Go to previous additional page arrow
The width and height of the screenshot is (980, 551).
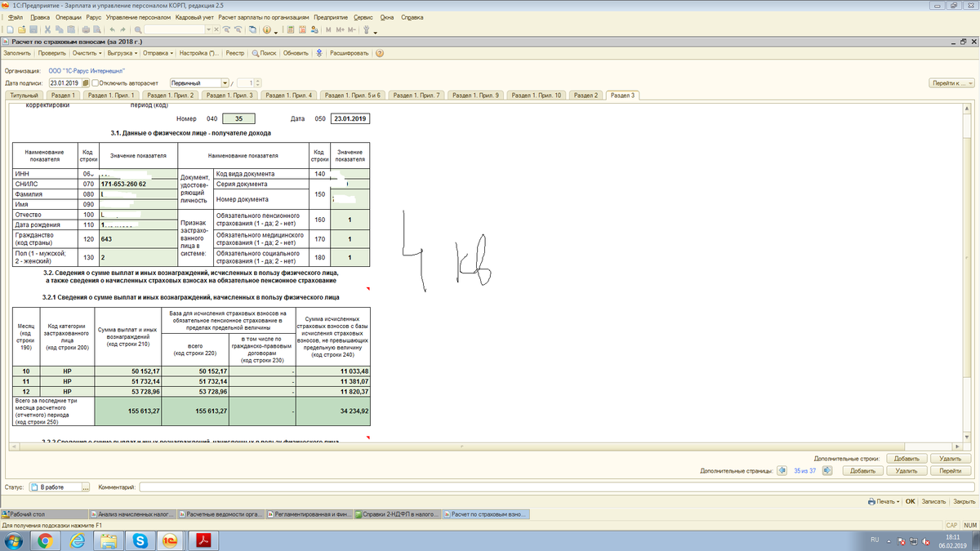coord(782,470)
